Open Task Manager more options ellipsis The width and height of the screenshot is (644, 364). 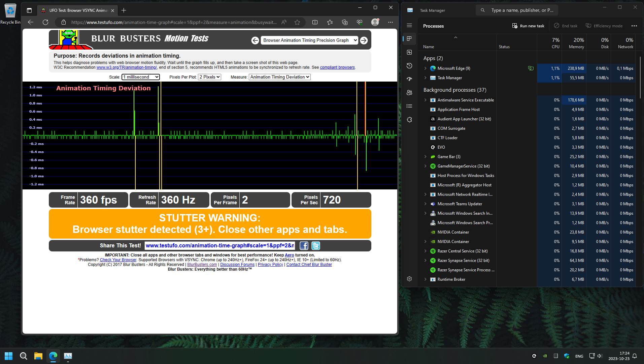pos(634,26)
